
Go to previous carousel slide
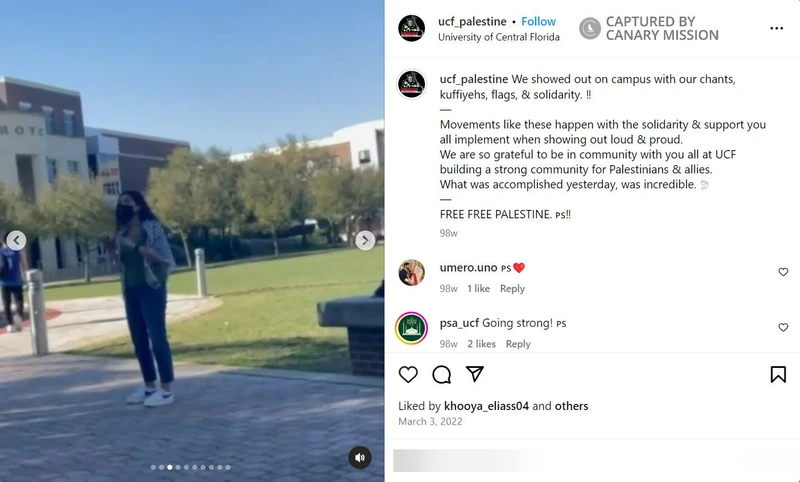[16, 240]
